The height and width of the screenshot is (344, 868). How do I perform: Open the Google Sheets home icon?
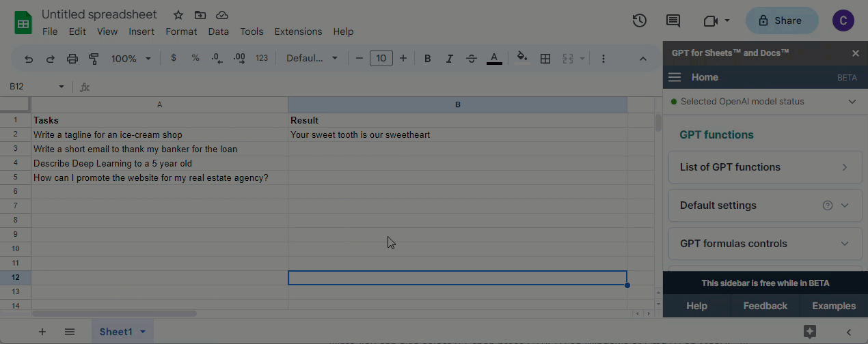(x=24, y=23)
